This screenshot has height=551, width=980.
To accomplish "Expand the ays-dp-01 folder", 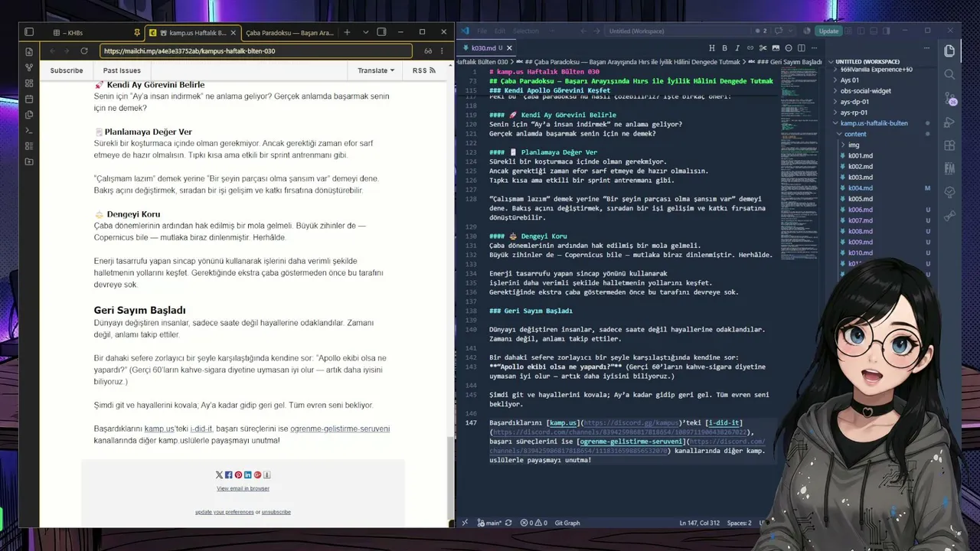I will point(854,102).
